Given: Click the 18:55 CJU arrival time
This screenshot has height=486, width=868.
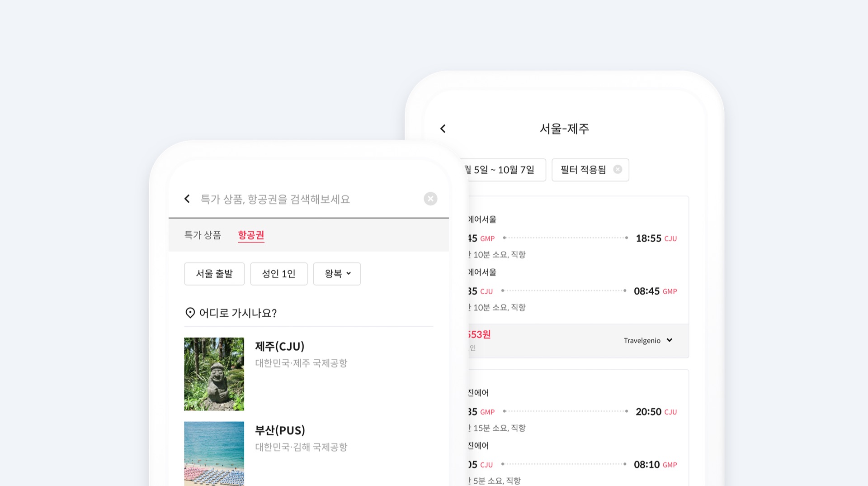Looking at the screenshot, I should pos(656,238).
